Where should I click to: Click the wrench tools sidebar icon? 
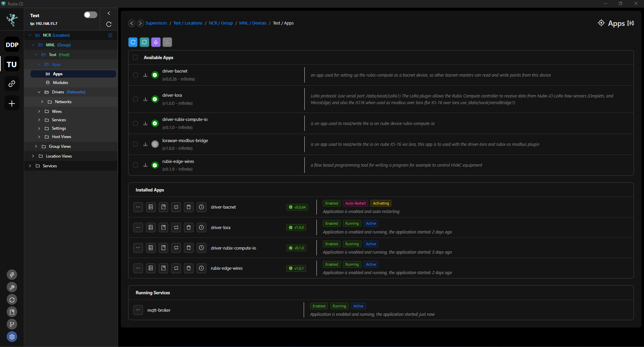point(12,287)
